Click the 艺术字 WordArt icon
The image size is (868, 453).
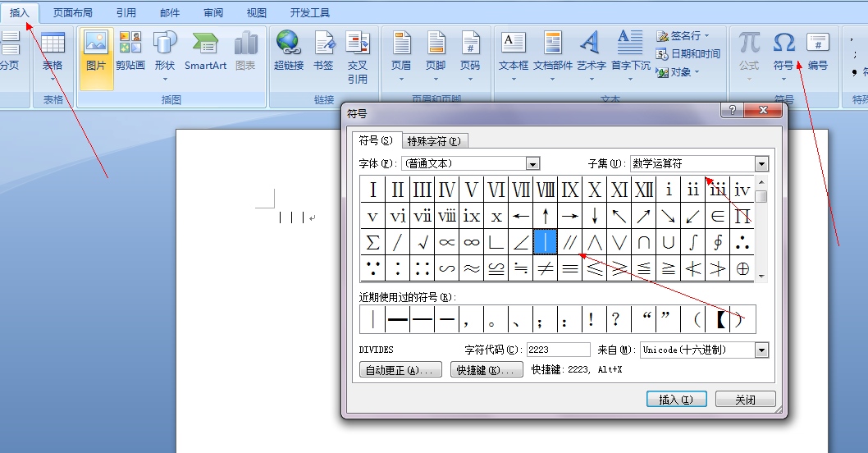tap(591, 51)
